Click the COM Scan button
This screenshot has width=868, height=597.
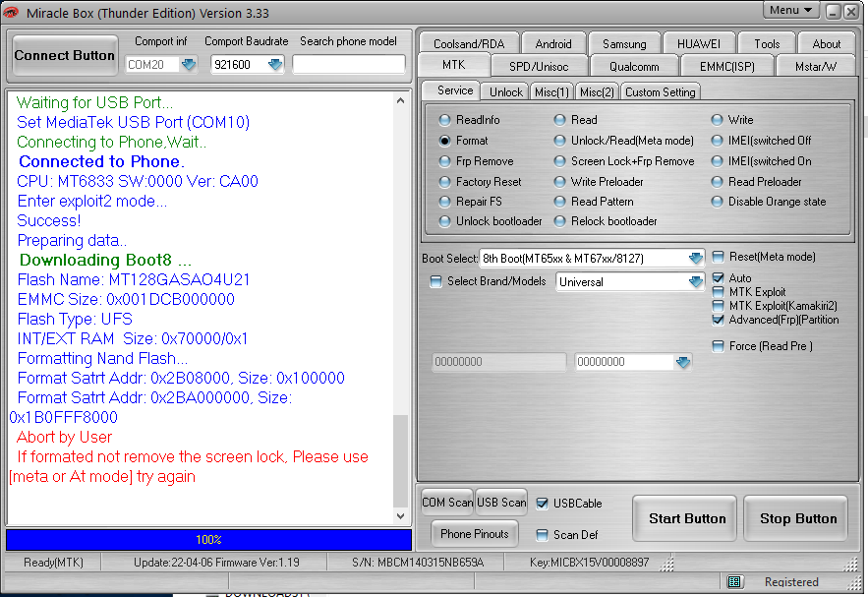[x=446, y=503]
